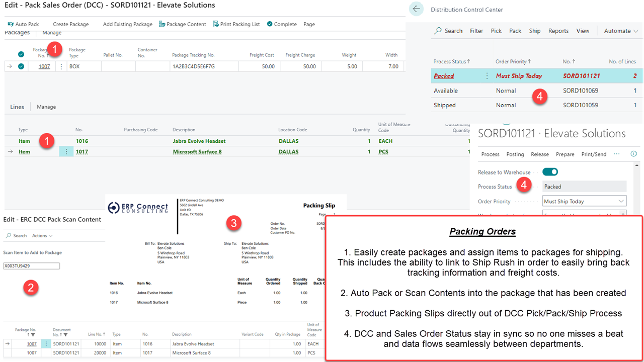Click Filter in Distribution Control Center
Image resolution: width=644 pixels, height=362 pixels.
(x=476, y=31)
